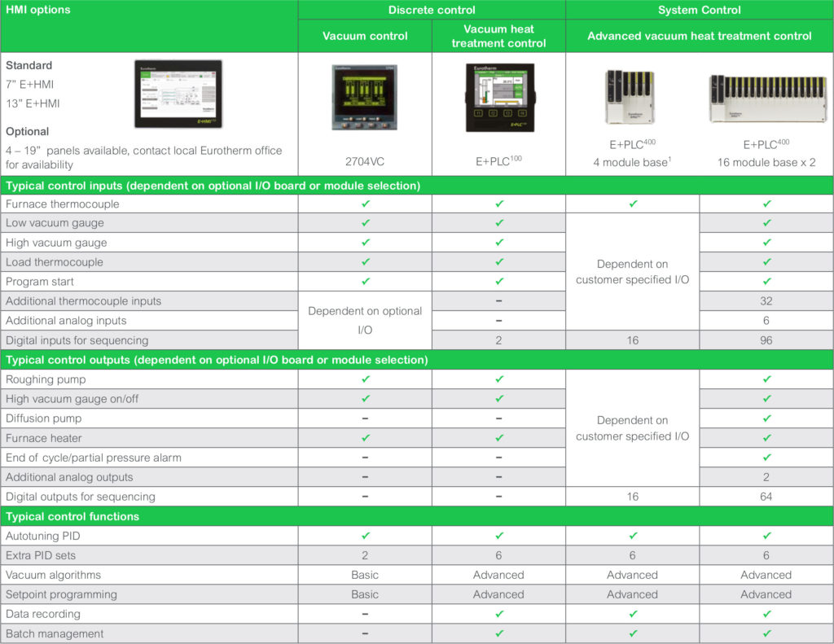834x644 pixels.
Task: Click the 'Additional analog outputs' row label
Action: coord(69,477)
